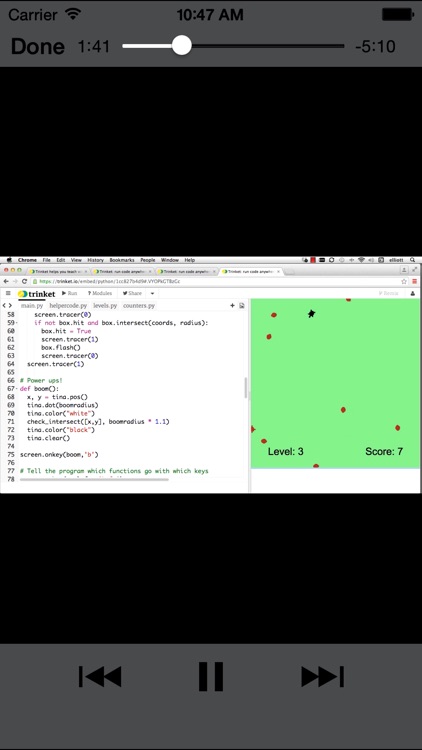Open the counters.py file tab
The image size is (422, 750).
coord(139,306)
